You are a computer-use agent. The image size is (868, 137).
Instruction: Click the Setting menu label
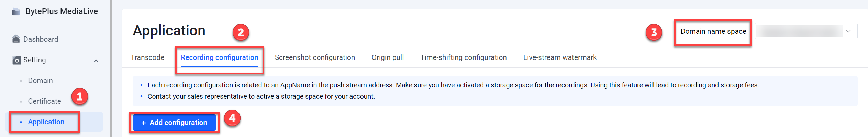tap(34, 60)
